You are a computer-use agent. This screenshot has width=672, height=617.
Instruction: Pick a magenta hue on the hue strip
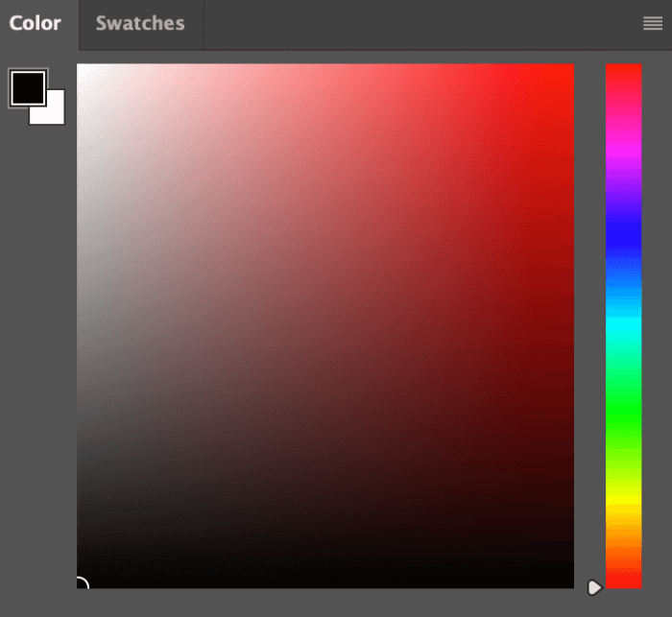(x=624, y=151)
